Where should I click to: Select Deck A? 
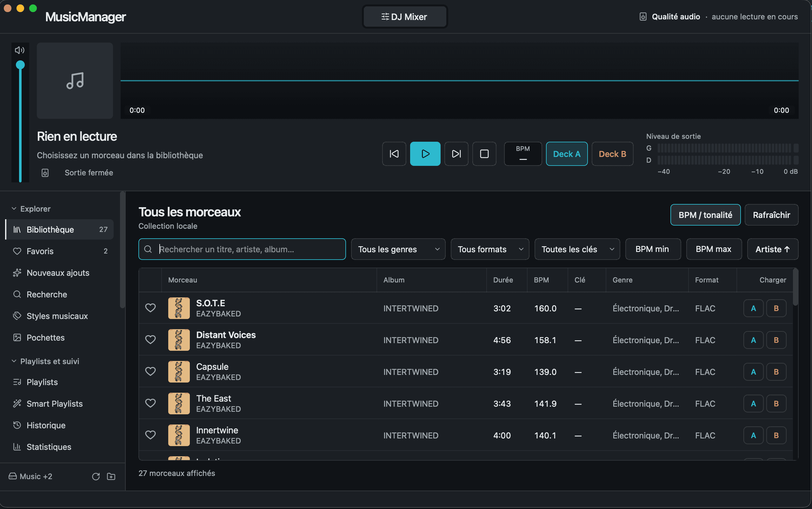(567, 154)
